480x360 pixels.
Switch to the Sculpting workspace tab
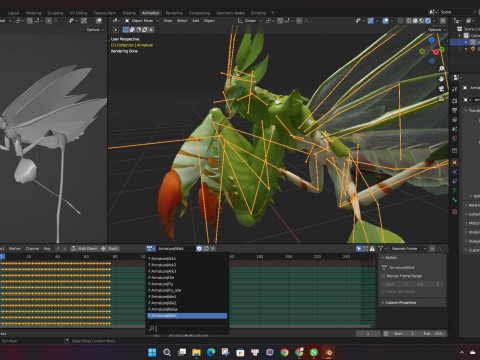tap(55, 13)
